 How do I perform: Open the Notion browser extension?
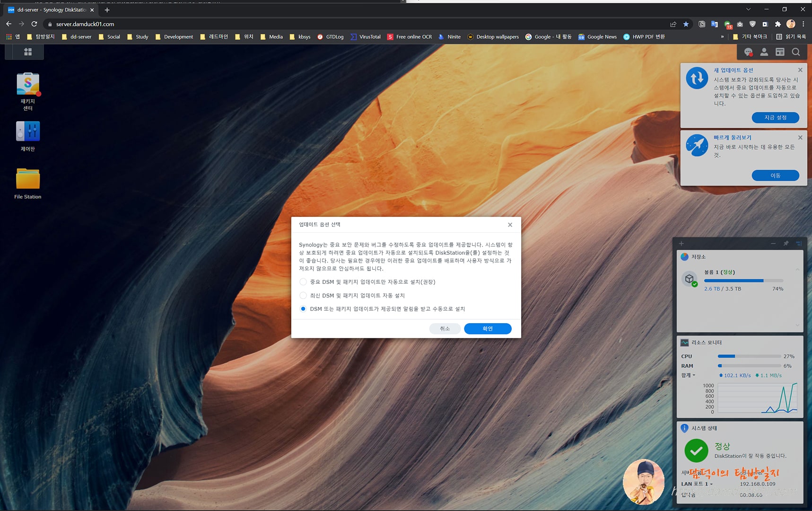pos(702,24)
